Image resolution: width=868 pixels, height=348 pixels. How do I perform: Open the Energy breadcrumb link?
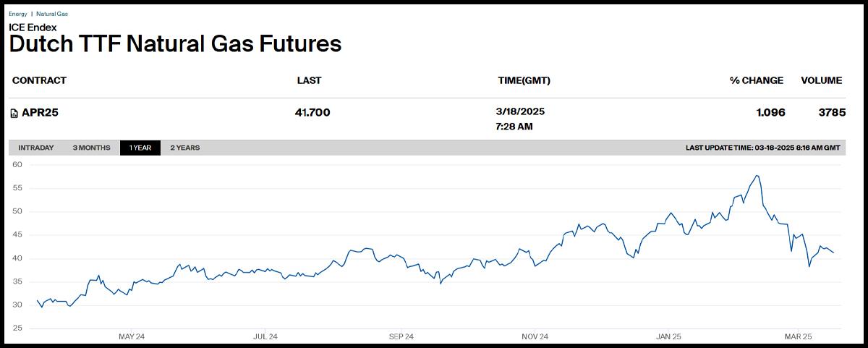pyautogui.click(x=17, y=14)
